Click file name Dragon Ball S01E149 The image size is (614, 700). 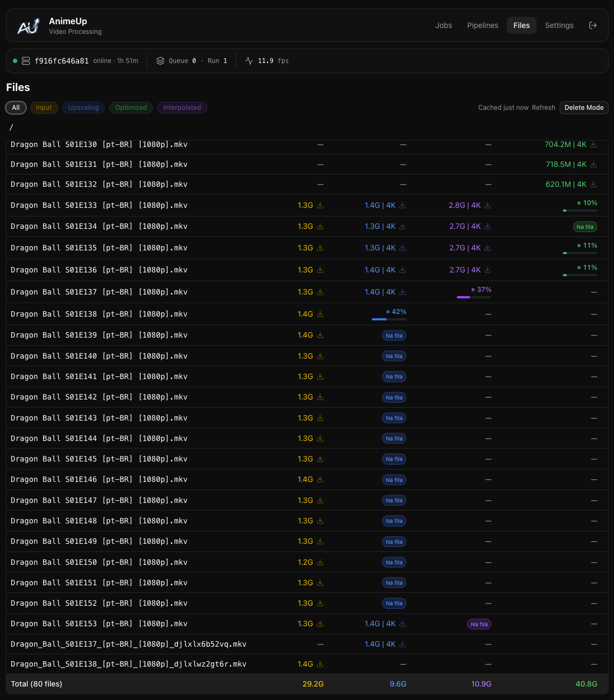click(x=99, y=541)
